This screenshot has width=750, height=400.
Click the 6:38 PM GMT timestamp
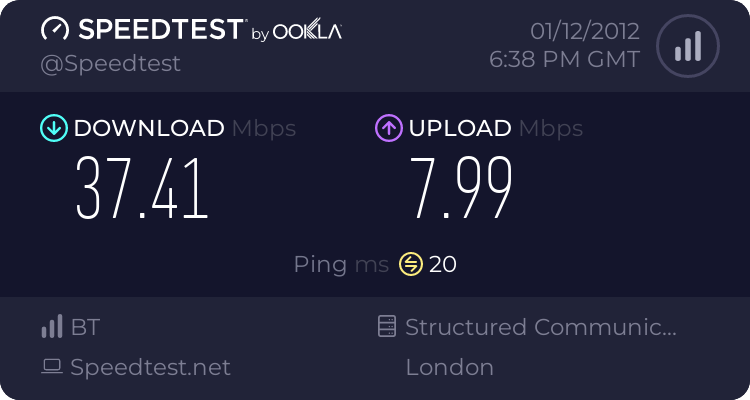(x=564, y=59)
